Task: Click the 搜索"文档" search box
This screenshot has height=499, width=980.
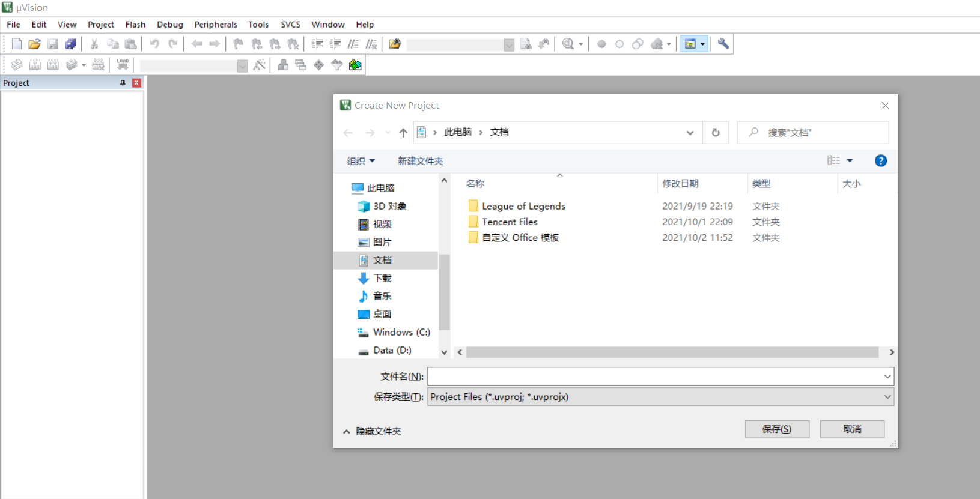Action: tap(813, 133)
